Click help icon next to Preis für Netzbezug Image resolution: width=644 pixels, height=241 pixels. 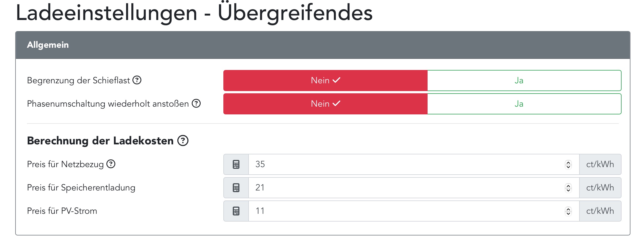pyautogui.click(x=111, y=164)
